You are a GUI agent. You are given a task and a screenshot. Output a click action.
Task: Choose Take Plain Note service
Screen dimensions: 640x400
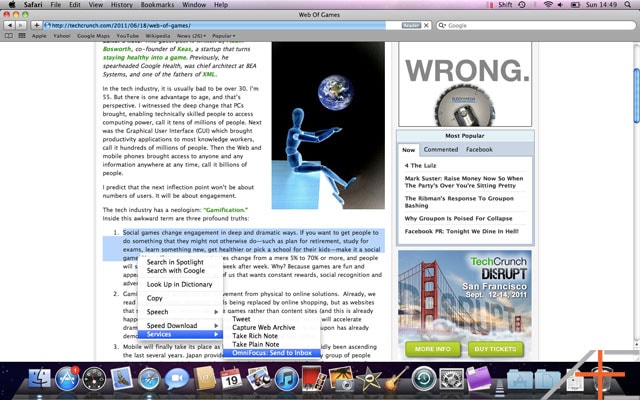point(272,344)
